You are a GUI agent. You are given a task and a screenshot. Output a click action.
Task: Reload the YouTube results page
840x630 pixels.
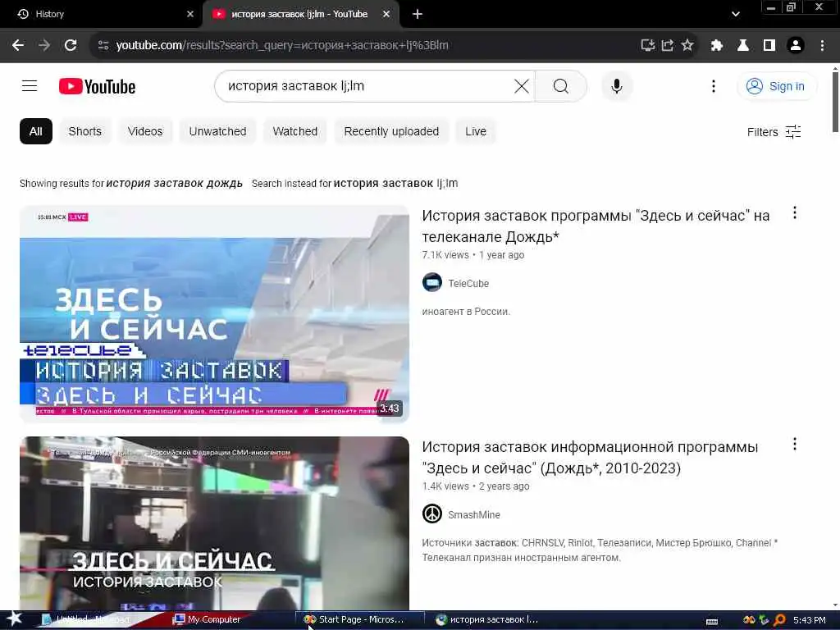[x=71, y=45]
